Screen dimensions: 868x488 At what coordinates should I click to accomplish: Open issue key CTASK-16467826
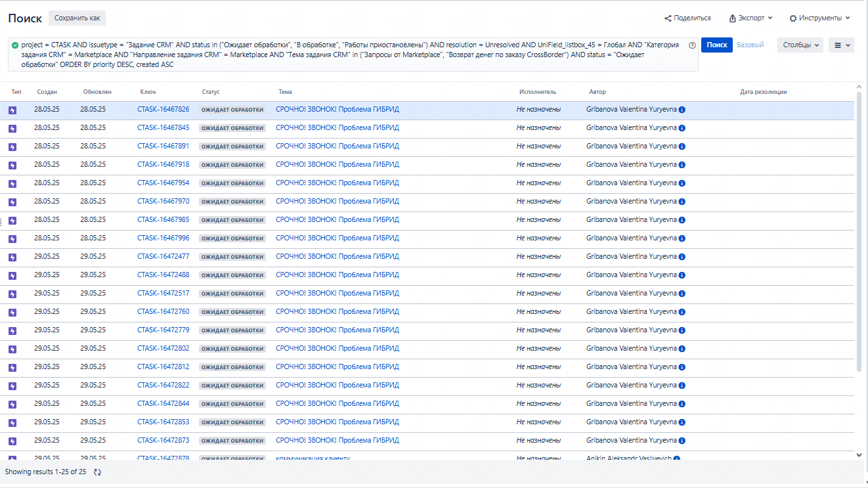163,110
